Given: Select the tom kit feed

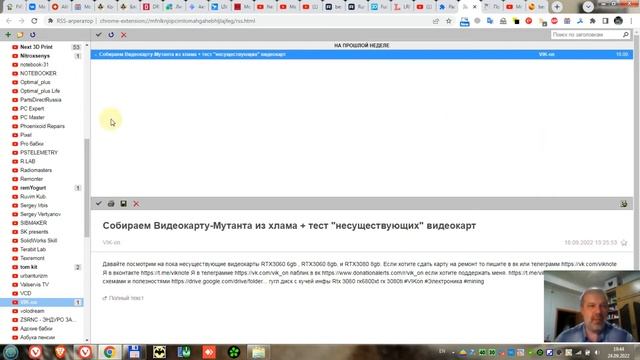Looking at the screenshot, I should (x=29, y=267).
